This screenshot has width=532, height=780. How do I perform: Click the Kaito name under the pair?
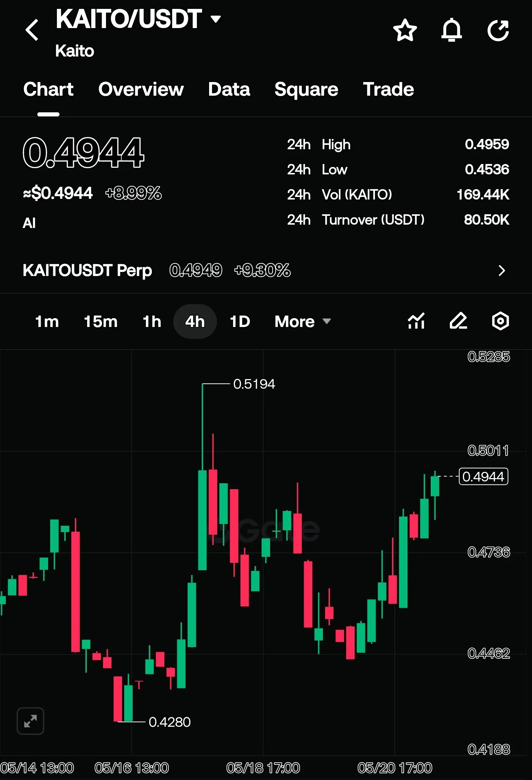(75, 51)
